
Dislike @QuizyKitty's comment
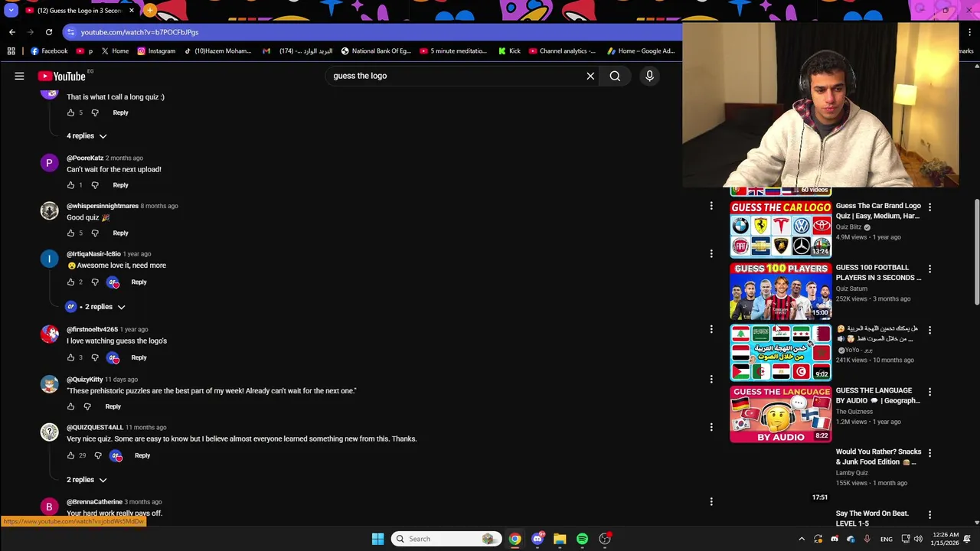coord(87,406)
